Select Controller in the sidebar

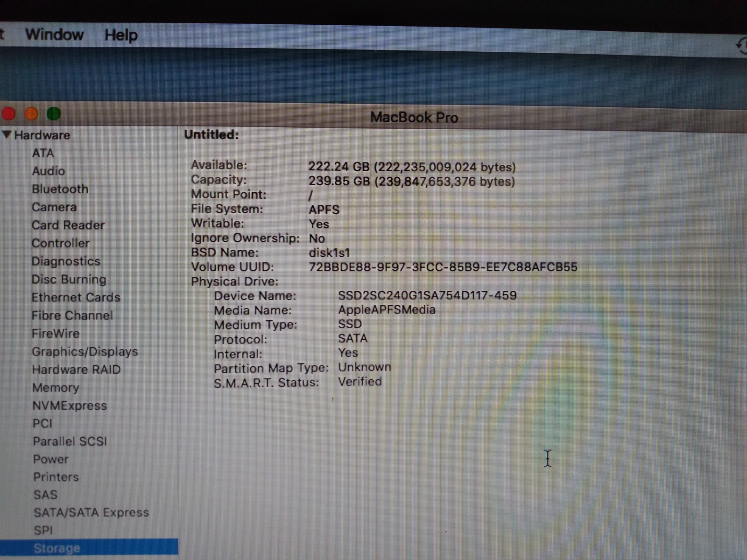[61, 243]
